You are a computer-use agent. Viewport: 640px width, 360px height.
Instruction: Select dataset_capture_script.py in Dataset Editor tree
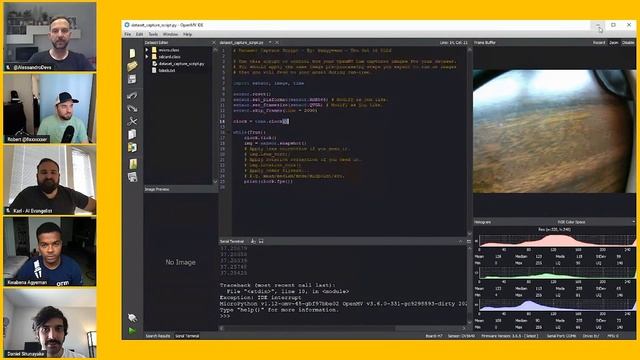[x=178, y=64]
